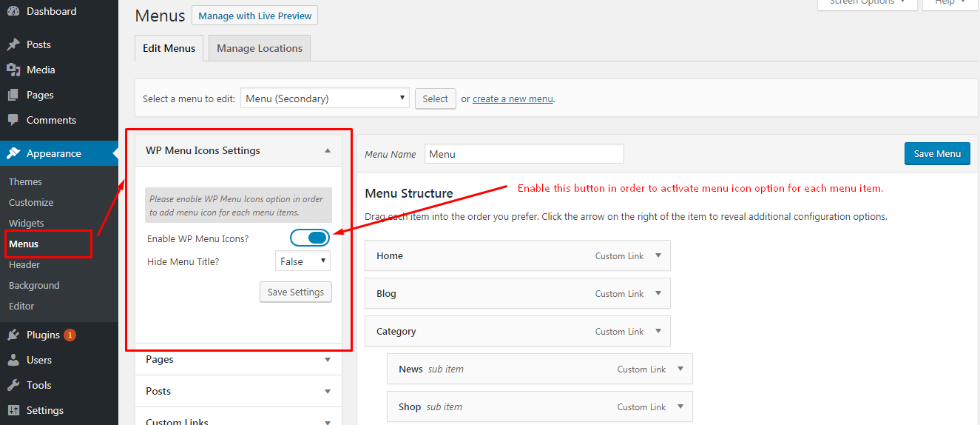Click the Comments bubble icon
Screen dimensions: 980x425
coord(13,120)
